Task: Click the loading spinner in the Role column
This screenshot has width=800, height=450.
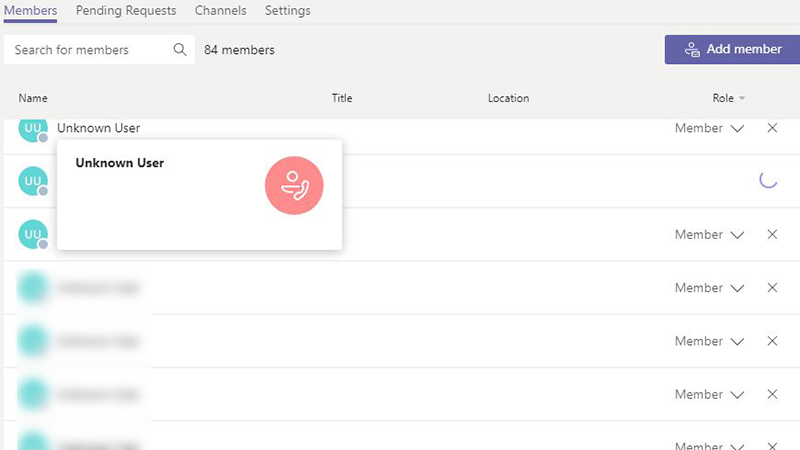Action: click(768, 180)
